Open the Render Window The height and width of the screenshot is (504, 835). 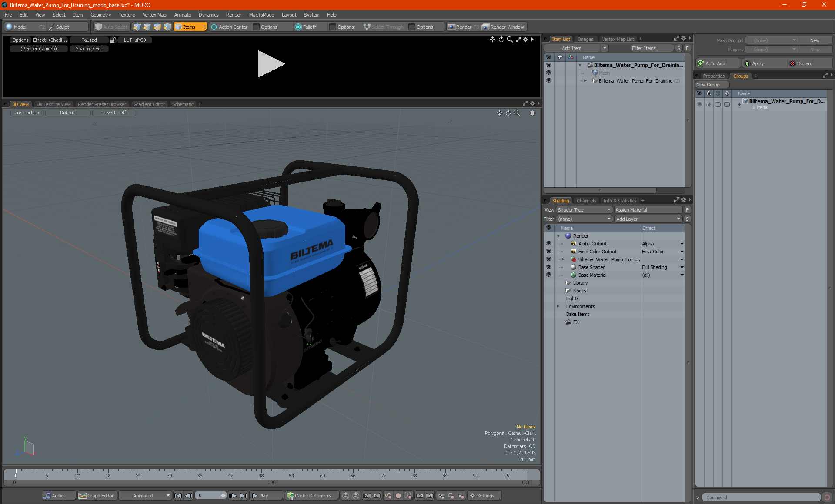(504, 27)
